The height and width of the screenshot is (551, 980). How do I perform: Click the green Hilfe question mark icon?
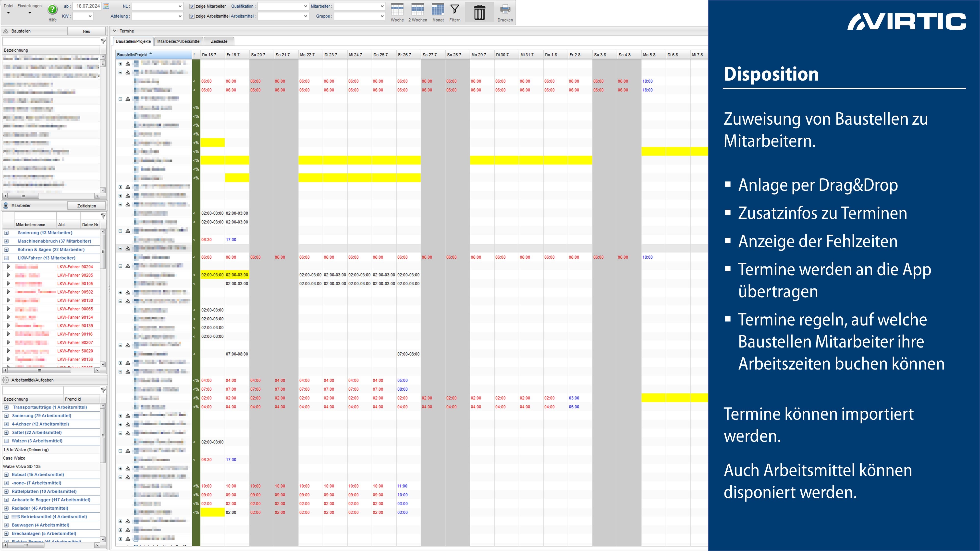(52, 9)
